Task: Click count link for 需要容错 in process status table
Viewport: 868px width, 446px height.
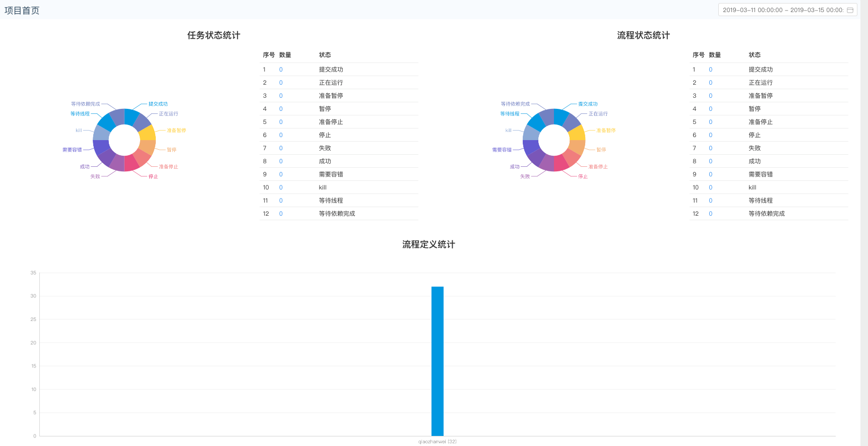Action: pyautogui.click(x=711, y=174)
